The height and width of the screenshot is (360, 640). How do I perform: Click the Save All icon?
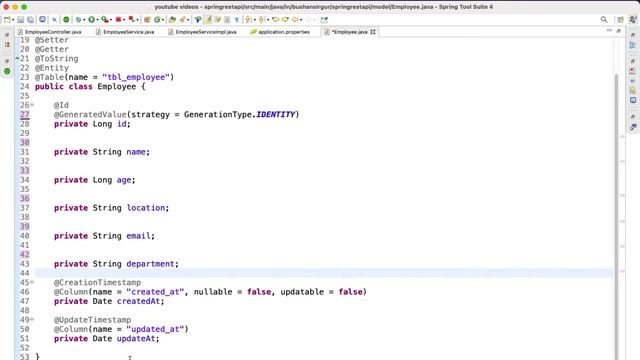pyautogui.click(x=31, y=20)
